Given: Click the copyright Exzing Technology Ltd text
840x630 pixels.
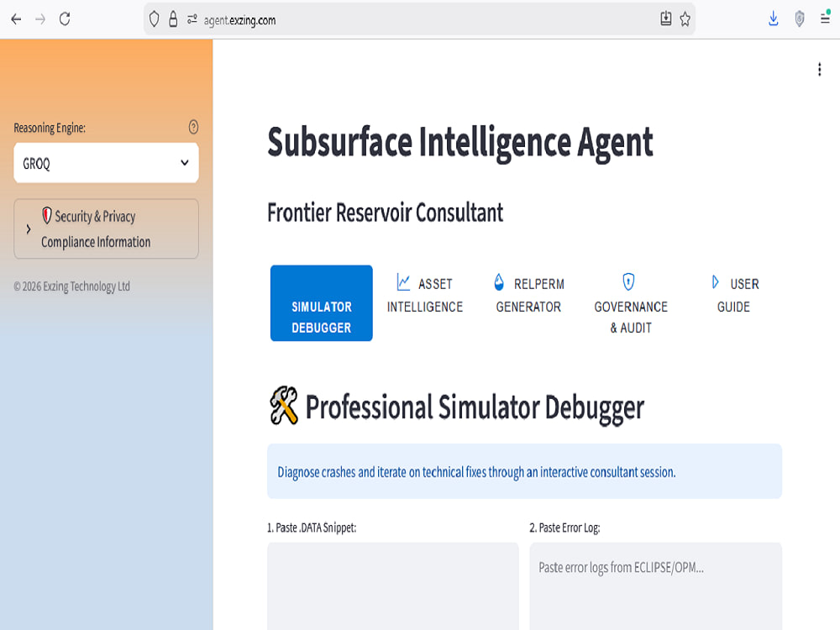Looking at the screenshot, I should tap(71, 286).
